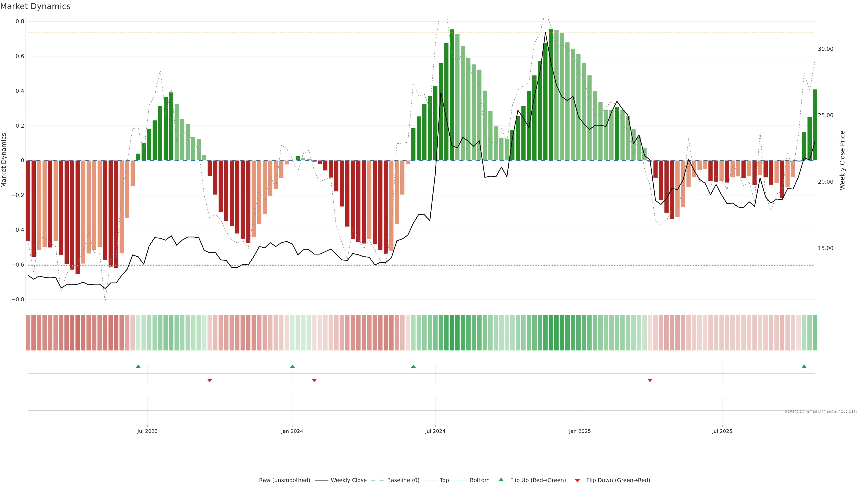Click the last green flip-up triangle at far right
The image size is (868, 488).
(804, 366)
